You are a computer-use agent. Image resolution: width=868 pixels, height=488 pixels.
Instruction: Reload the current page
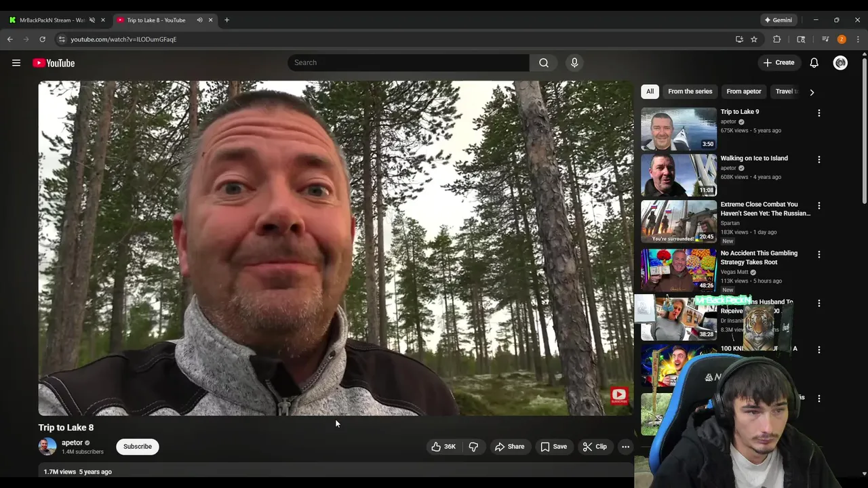tap(42, 39)
